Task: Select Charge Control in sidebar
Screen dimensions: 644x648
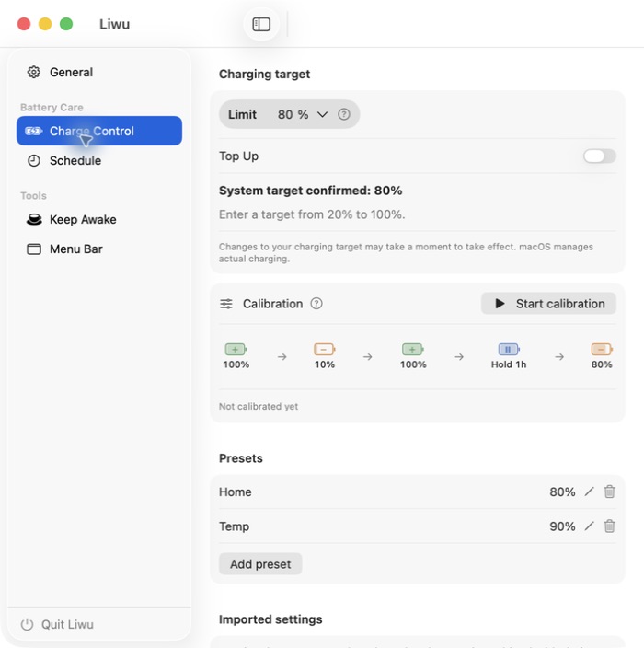Action: pos(99,131)
